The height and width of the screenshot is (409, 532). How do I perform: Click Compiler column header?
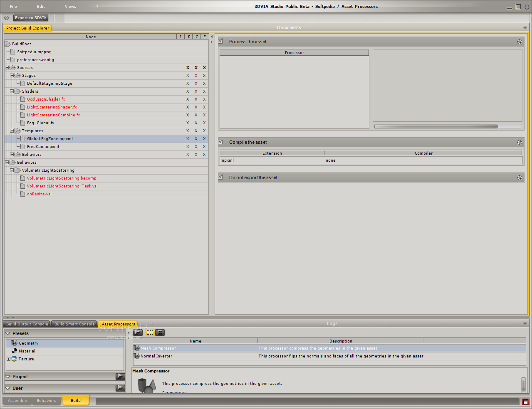click(423, 153)
